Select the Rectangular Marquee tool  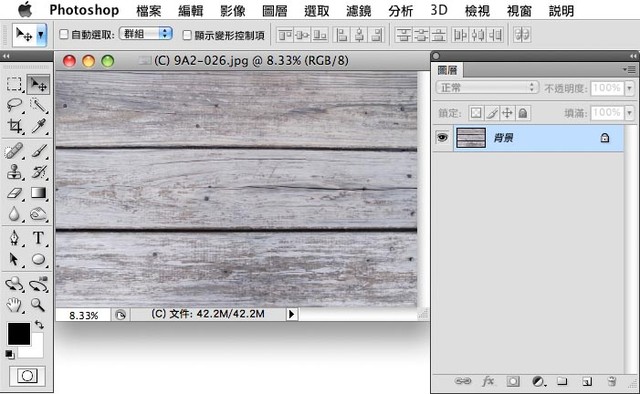tap(14, 84)
